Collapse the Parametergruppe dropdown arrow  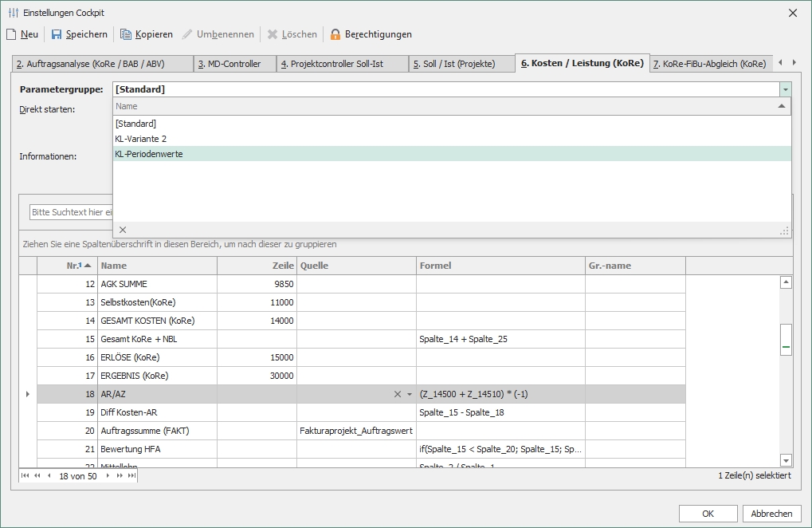(786, 89)
